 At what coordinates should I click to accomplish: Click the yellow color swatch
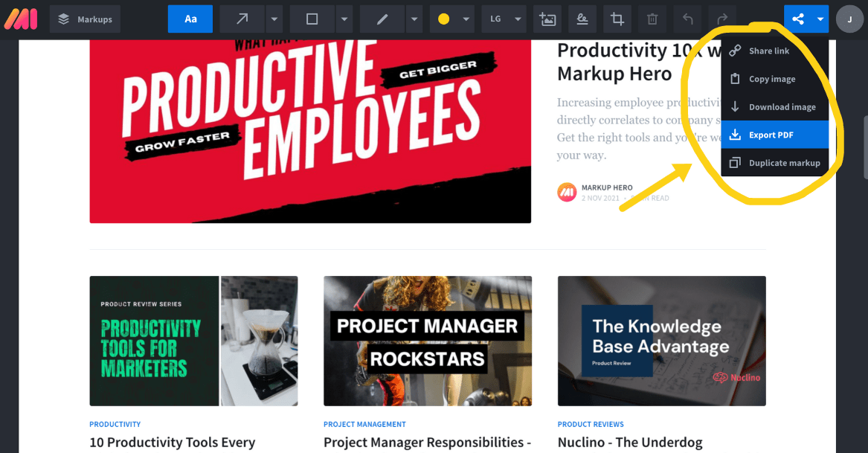pyautogui.click(x=443, y=19)
